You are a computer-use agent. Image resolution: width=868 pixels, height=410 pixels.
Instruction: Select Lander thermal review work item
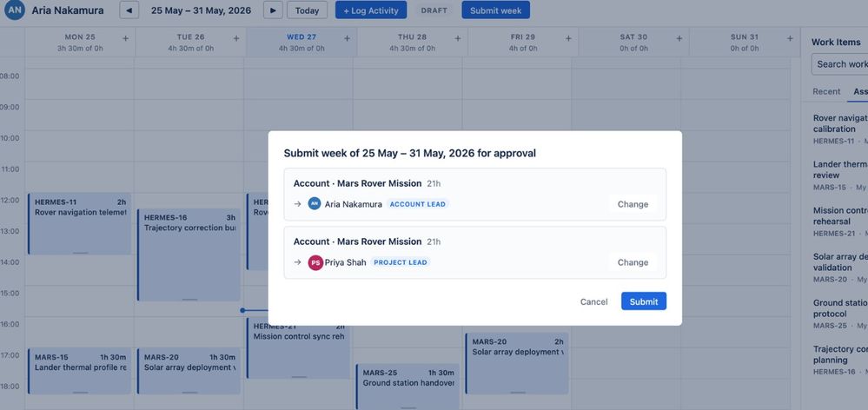[x=839, y=175]
